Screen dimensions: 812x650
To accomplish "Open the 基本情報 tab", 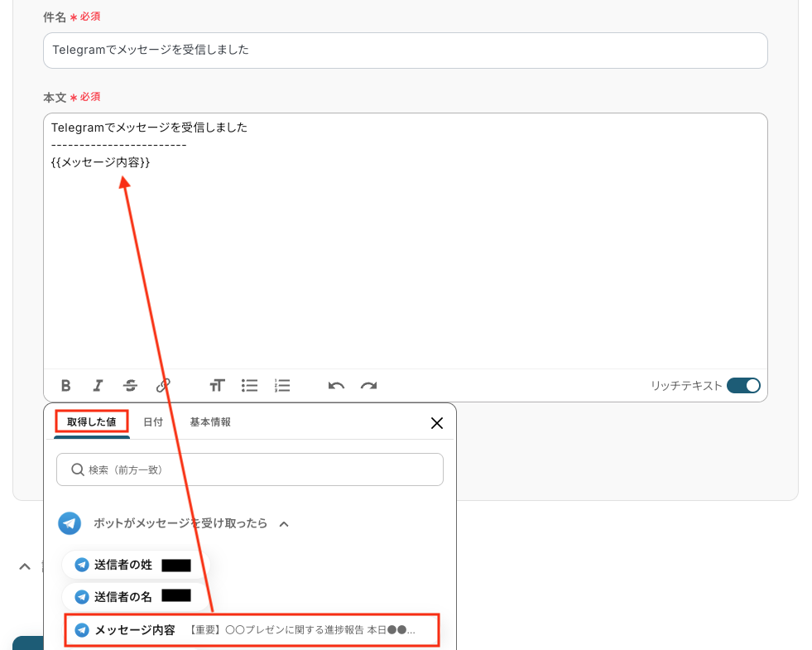I will pyautogui.click(x=210, y=422).
